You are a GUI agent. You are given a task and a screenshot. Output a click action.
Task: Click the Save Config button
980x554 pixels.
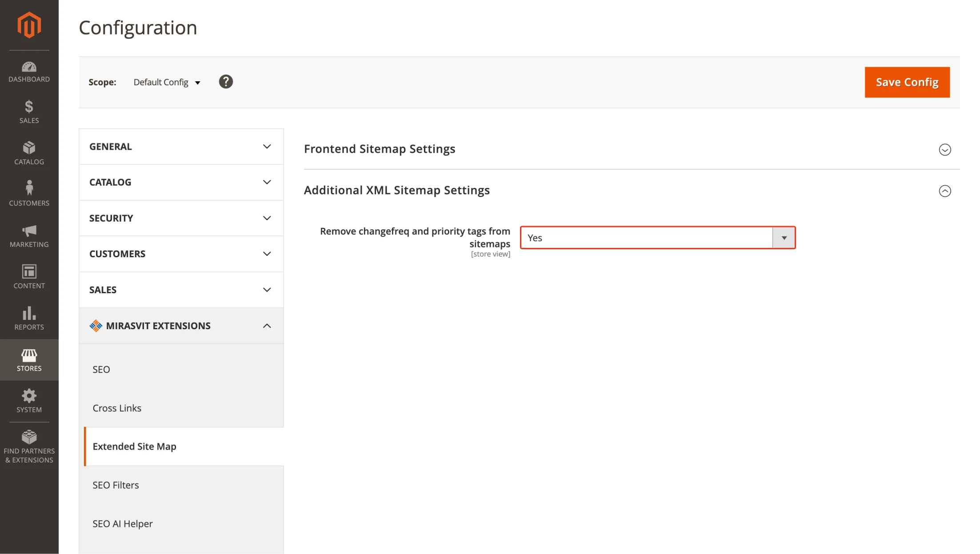[x=907, y=82]
